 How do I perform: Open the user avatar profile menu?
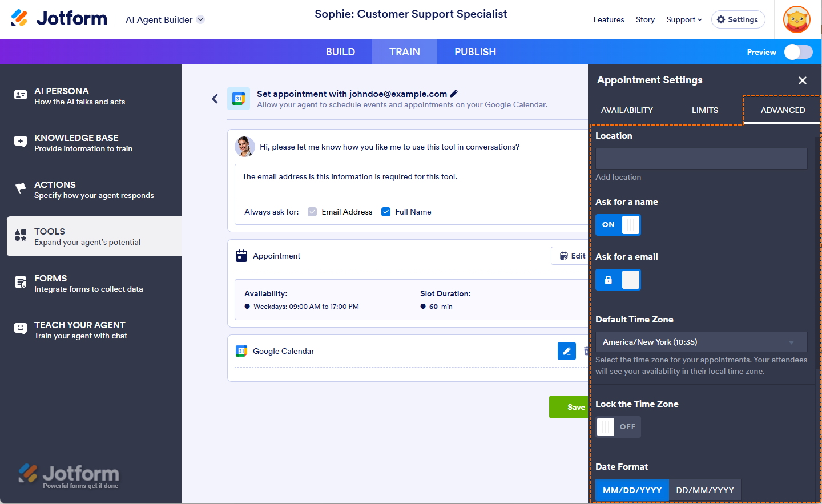click(x=797, y=20)
